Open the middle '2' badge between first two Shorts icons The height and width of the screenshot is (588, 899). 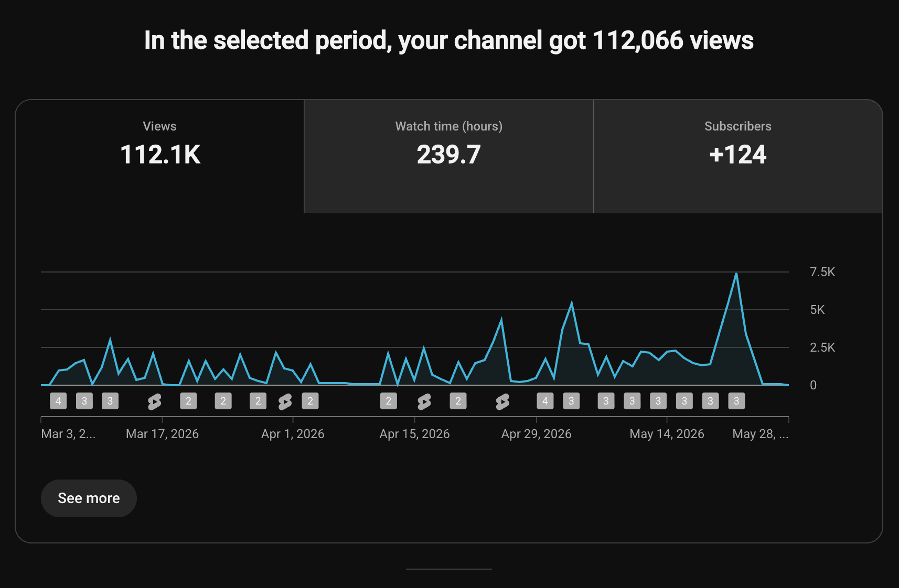pyautogui.click(x=223, y=401)
